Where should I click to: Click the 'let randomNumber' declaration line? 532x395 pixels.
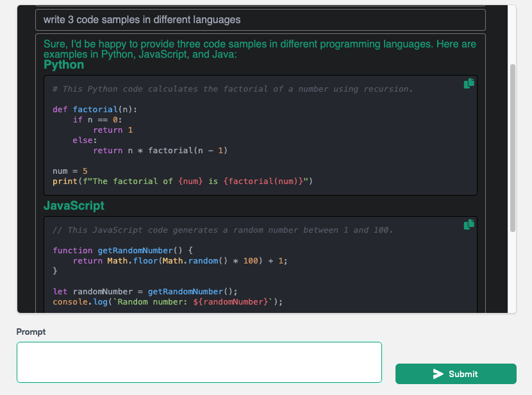(145, 292)
